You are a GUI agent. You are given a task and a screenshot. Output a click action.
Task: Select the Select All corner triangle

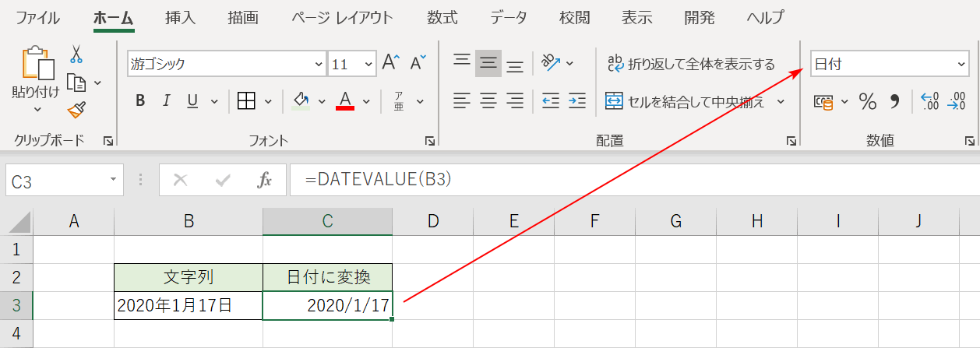19,223
